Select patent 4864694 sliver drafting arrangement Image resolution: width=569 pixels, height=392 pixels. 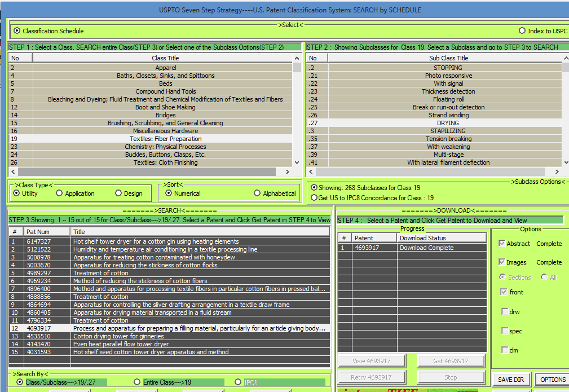(170, 305)
